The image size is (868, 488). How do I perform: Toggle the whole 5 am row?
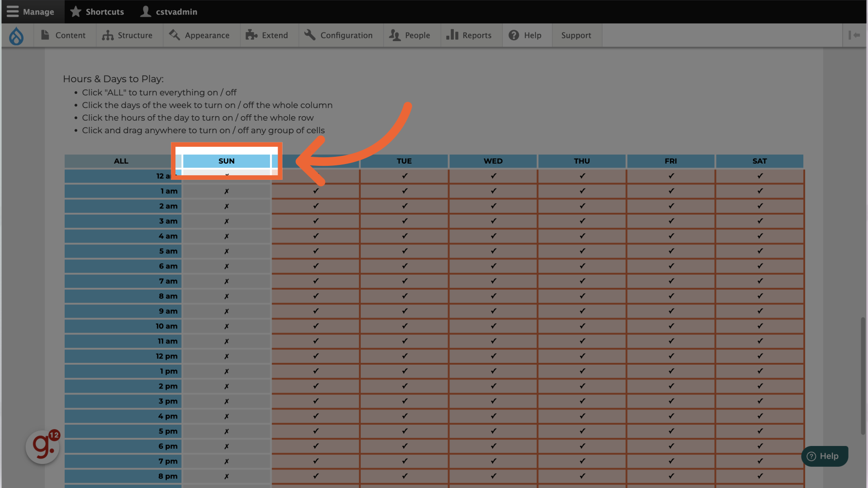tap(123, 251)
